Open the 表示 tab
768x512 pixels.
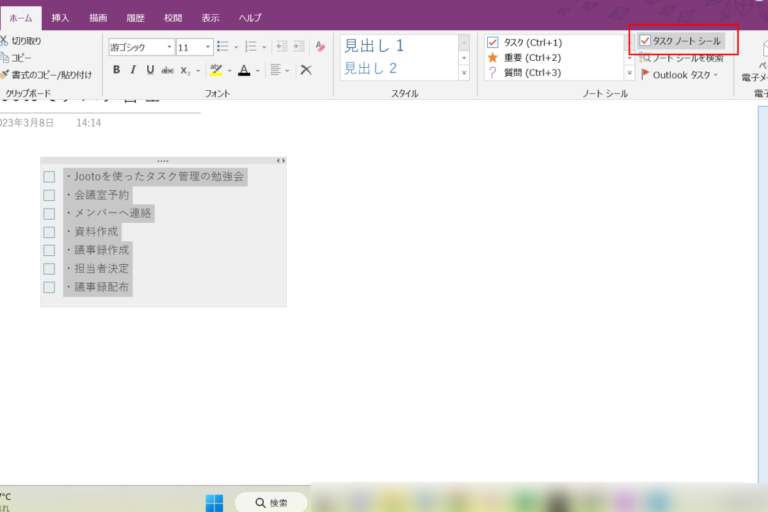click(x=210, y=18)
